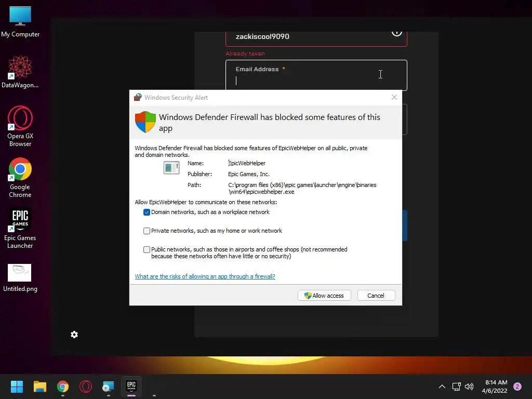The height and width of the screenshot is (399, 532).
Task: Open network status tray icon
Action: coord(456,387)
